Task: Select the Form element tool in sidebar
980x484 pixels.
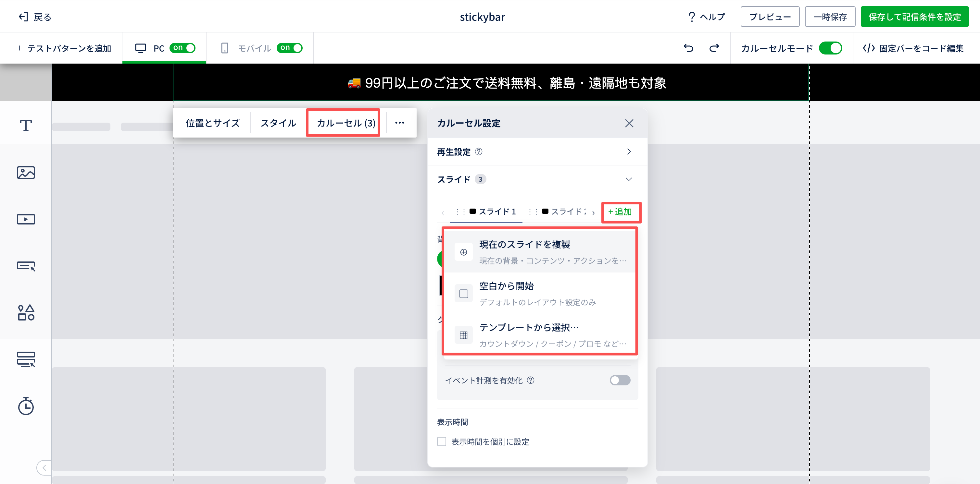Action: pyautogui.click(x=26, y=359)
